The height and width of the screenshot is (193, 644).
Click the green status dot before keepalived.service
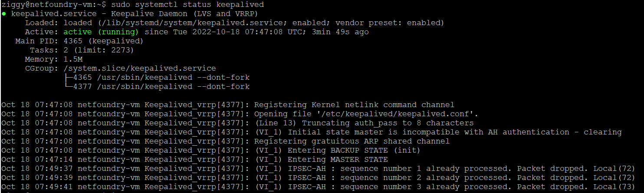[x=4, y=14]
